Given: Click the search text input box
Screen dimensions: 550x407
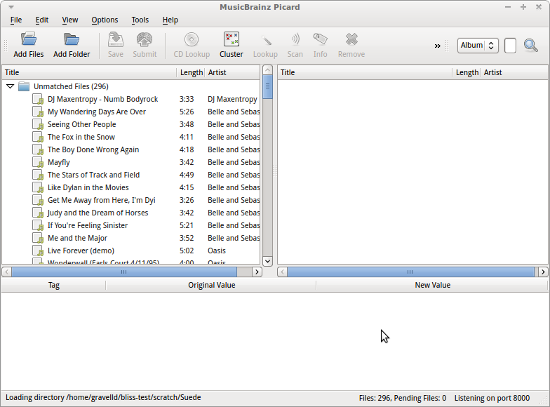Looking at the screenshot, I should [510, 46].
